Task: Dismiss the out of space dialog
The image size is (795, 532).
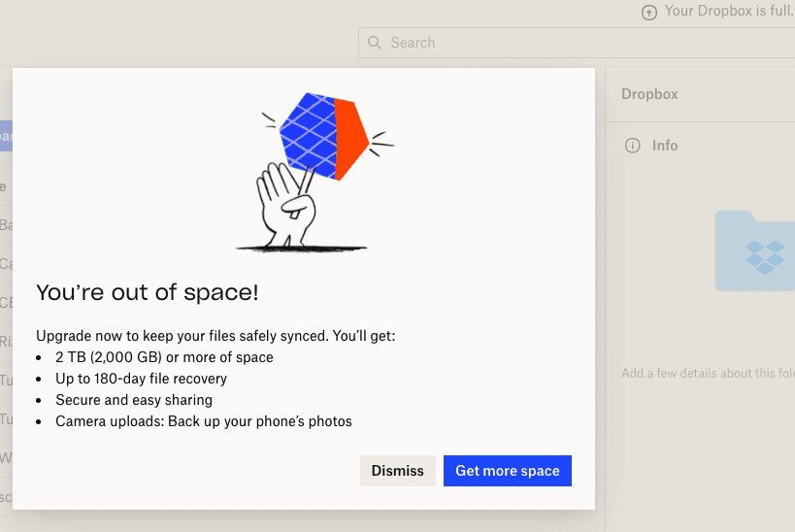Action: click(397, 471)
